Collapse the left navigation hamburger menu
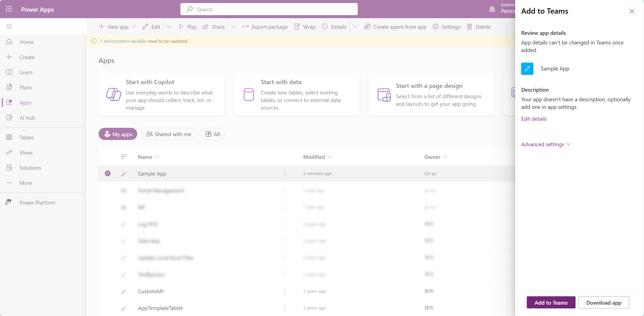644x316 pixels. 9,26
